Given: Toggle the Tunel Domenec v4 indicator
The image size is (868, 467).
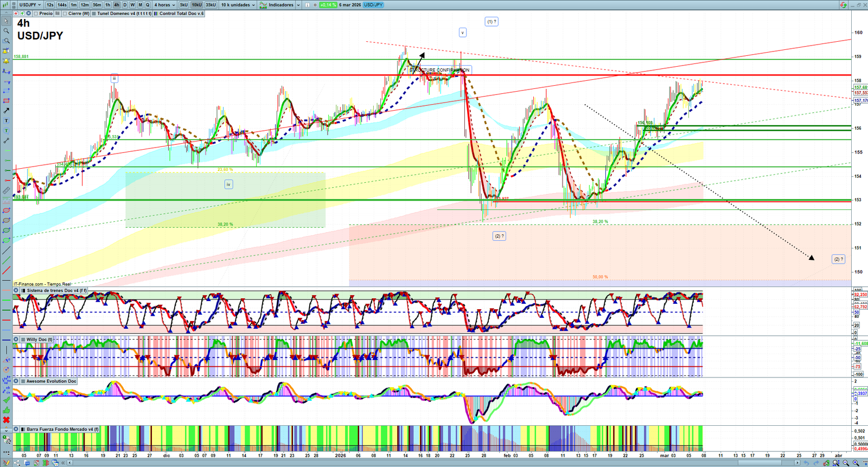Looking at the screenshot, I should click(94, 14).
